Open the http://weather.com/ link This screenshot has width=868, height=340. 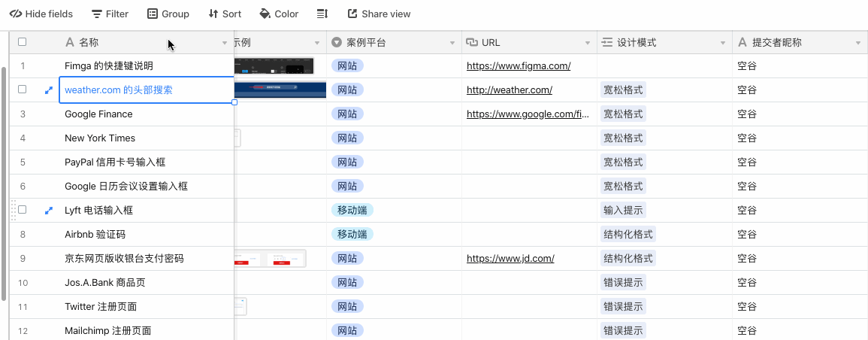(510, 90)
